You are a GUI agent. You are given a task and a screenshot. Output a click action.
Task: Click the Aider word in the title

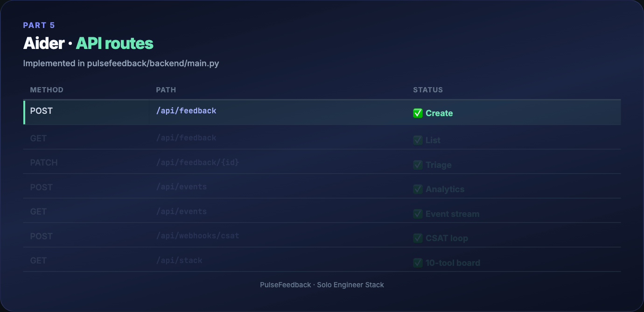tap(44, 43)
